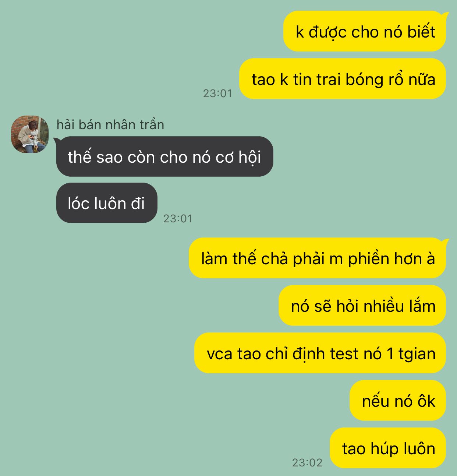This screenshot has width=457, height=476.
Task: Tap the 23:02 timestamp near the last message
Action: [x=307, y=462]
